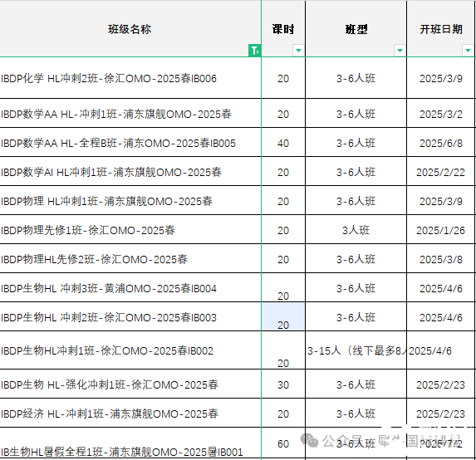Select the 3人班 cell

356,229
